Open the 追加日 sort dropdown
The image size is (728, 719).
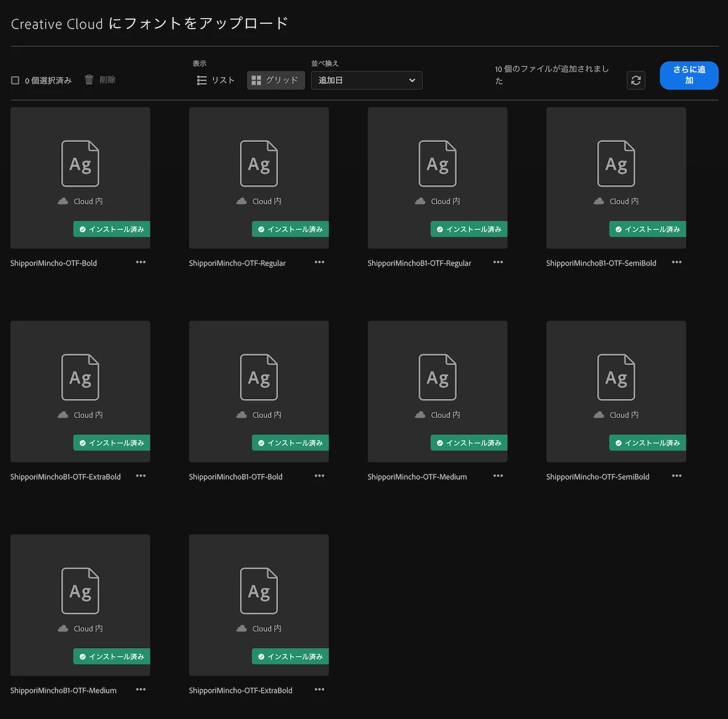[x=367, y=80]
